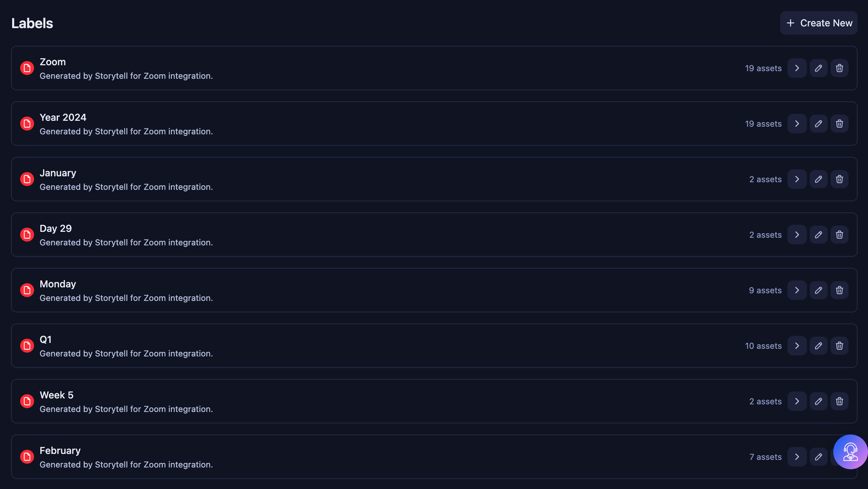Delete the Monday label
This screenshot has height=489, width=868.
click(x=839, y=290)
